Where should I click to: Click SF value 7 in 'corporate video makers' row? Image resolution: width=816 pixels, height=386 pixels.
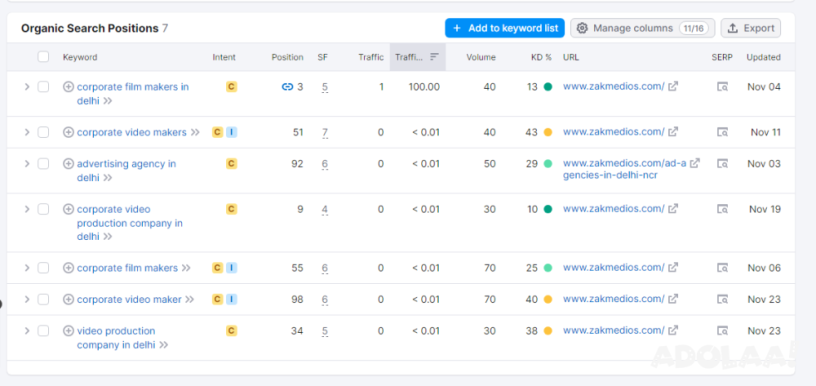point(325,133)
